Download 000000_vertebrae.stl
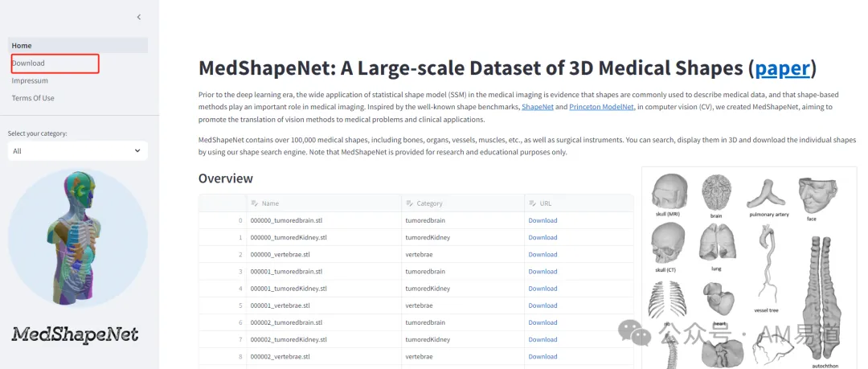The image size is (868, 369). click(542, 255)
